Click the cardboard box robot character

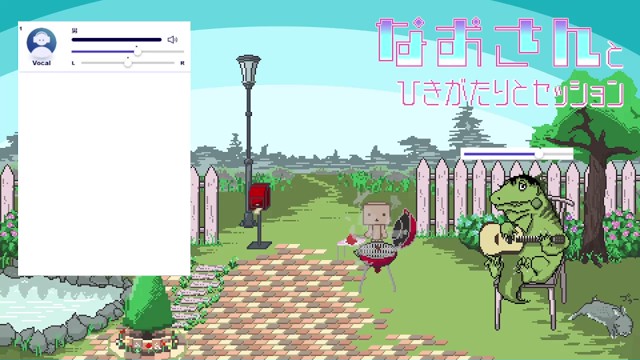tap(375, 220)
